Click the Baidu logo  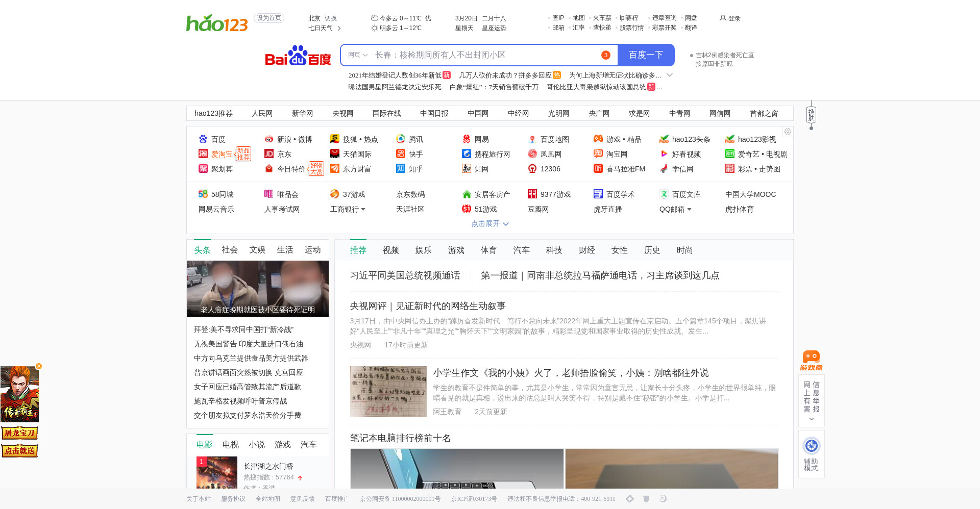(298, 56)
